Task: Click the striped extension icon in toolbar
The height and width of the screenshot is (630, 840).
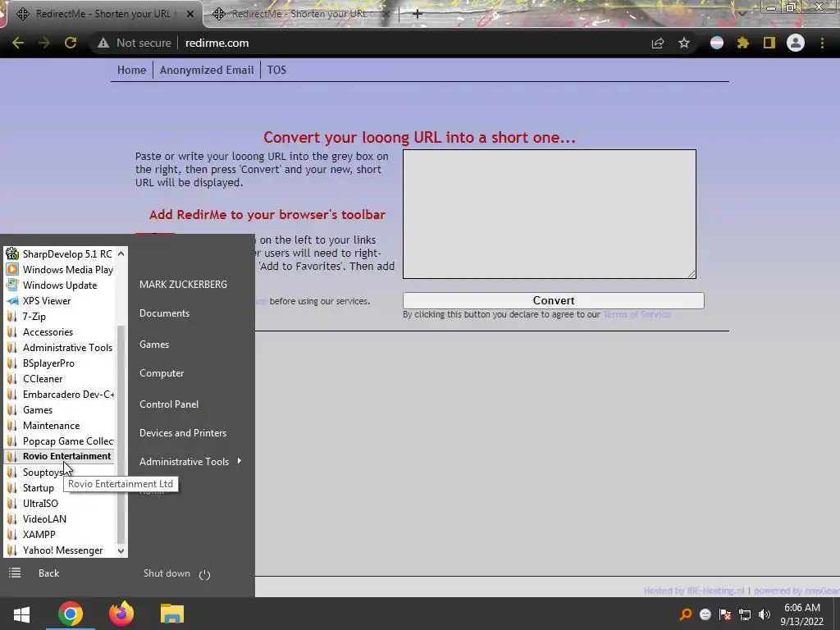Action: coord(717,43)
